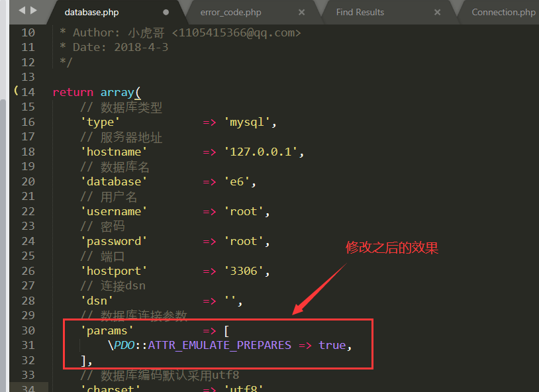This screenshot has width=539, height=392.
Task: Click the 'type' key
Action: 100,122
